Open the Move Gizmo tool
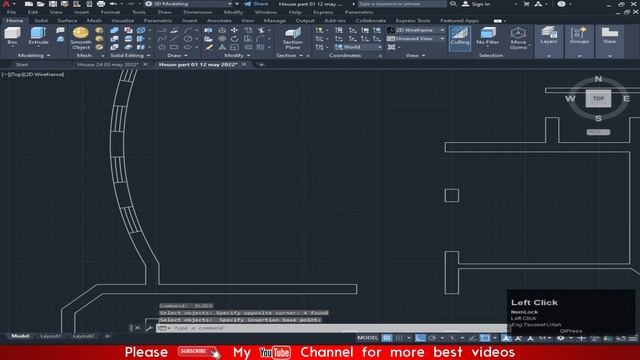The height and width of the screenshot is (360, 640). click(x=518, y=38)
